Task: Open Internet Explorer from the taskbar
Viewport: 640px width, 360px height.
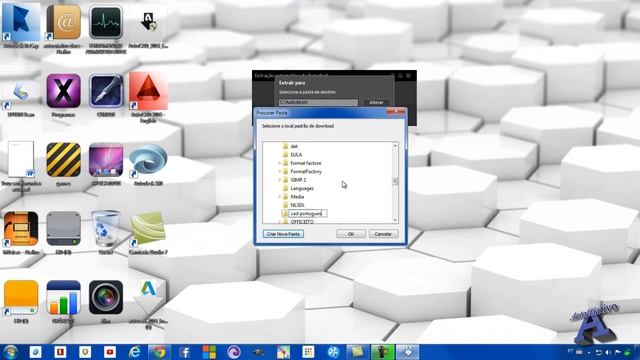Action: tap(135, 352)
